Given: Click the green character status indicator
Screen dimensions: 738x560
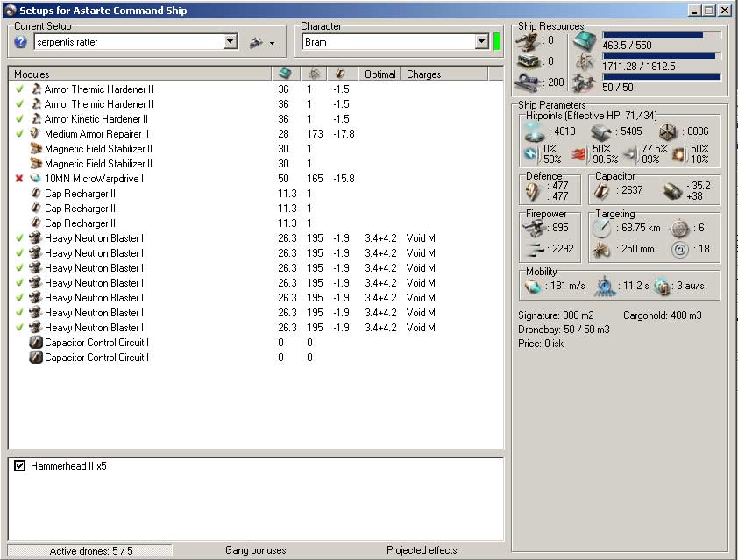Looking at the screenshot, I should click(496, 41).
